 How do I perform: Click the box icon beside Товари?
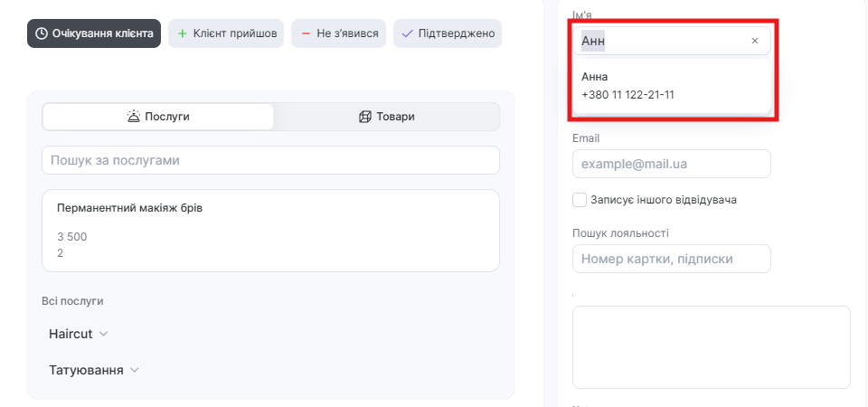pos(365,117)
